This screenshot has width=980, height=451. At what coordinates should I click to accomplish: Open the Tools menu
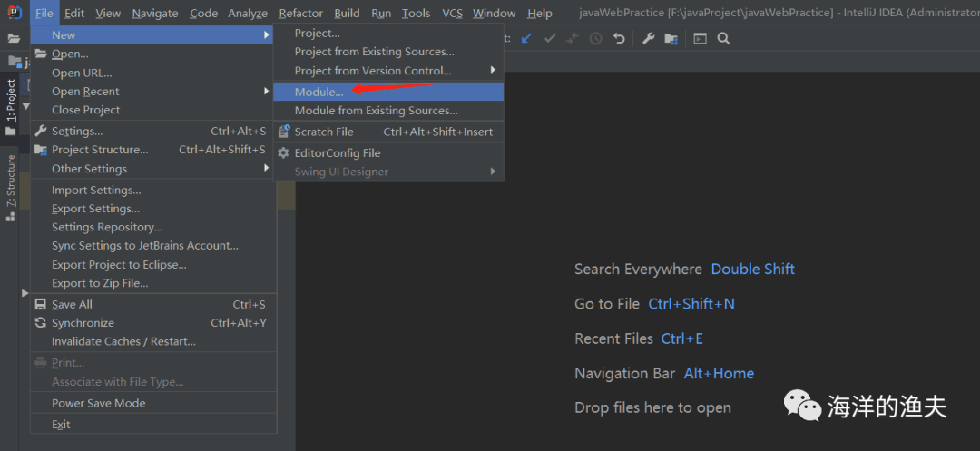click(416, 13)
